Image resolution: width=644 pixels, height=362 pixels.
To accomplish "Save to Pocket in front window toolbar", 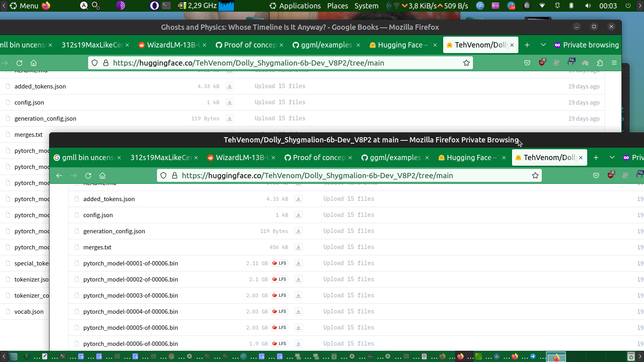I will coord(596,175).
